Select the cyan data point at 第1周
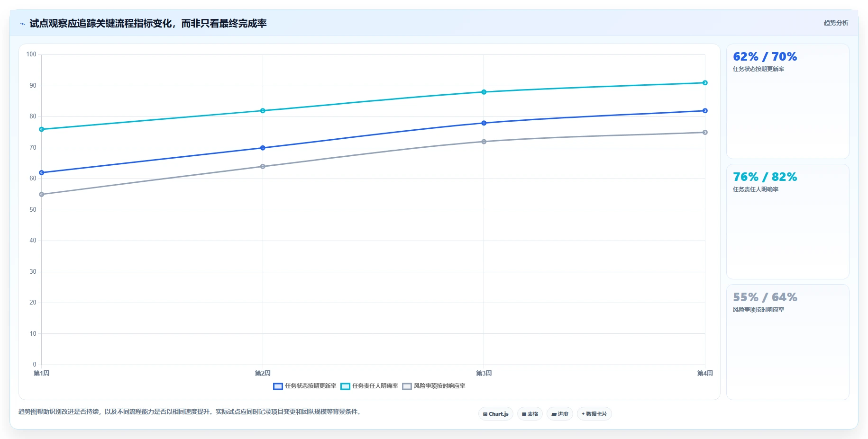This screenshot has width=868, height=439. click(x=42, y=129)
